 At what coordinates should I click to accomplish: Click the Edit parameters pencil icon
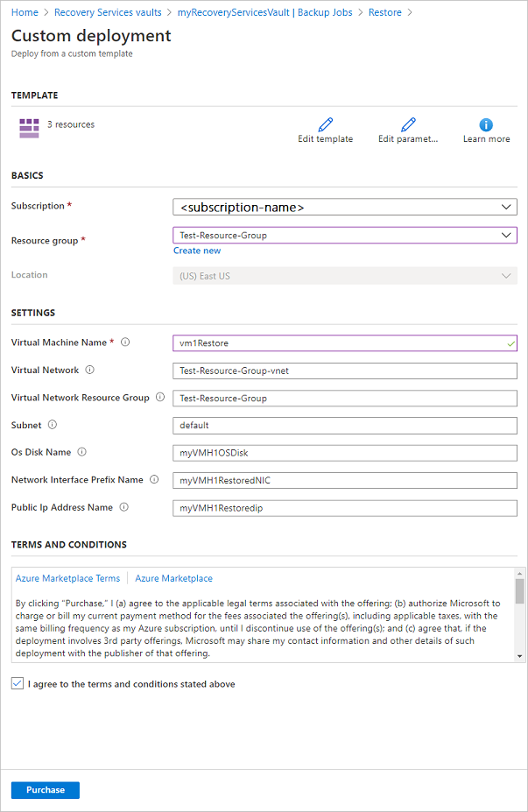407,125
